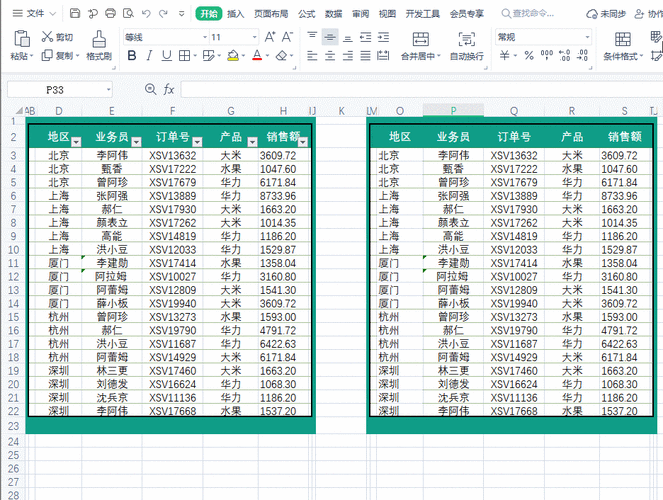The width and height of the screenshot is (663, 500).
Task: Click the Redo arrow icon
Action: click(x=163, y=14)
